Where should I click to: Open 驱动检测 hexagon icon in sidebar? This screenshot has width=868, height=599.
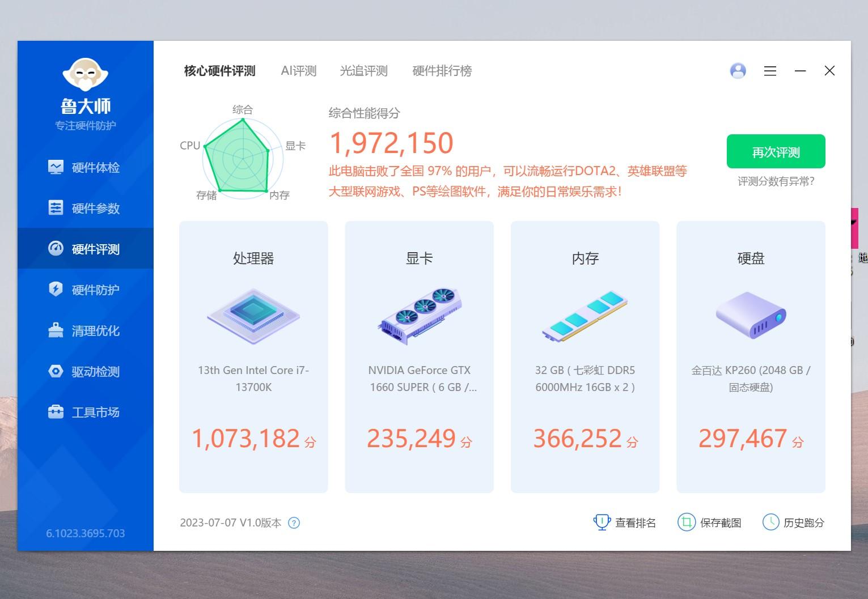click(56, 371)
